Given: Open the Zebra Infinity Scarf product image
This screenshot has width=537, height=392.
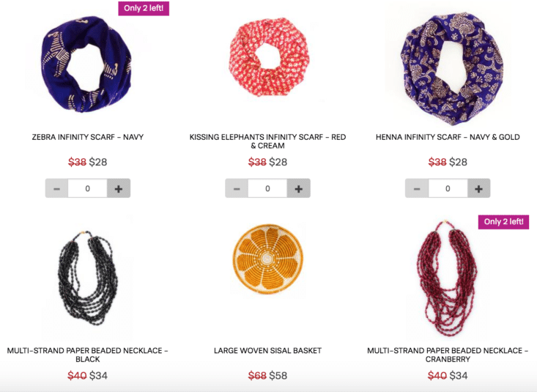Looking at the screenshot, I should click(x=86, y=64).
